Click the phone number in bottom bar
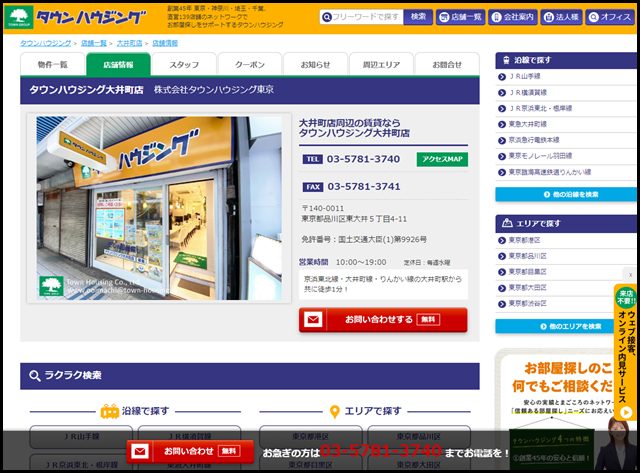Image resolution: width=640 pixels, height=473 pixels. 380,451
